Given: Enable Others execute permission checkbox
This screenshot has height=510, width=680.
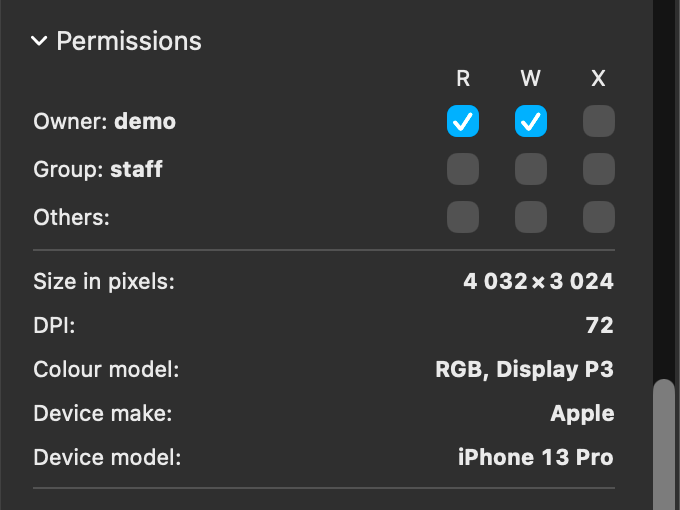Looking at the screenshot, I should [x=599, y=217].
